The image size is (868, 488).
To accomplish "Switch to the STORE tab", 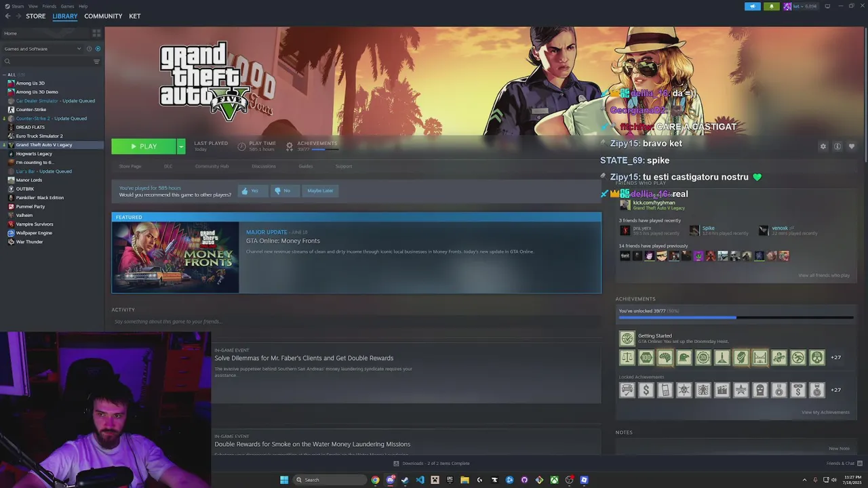I will [x=36, y=16].
